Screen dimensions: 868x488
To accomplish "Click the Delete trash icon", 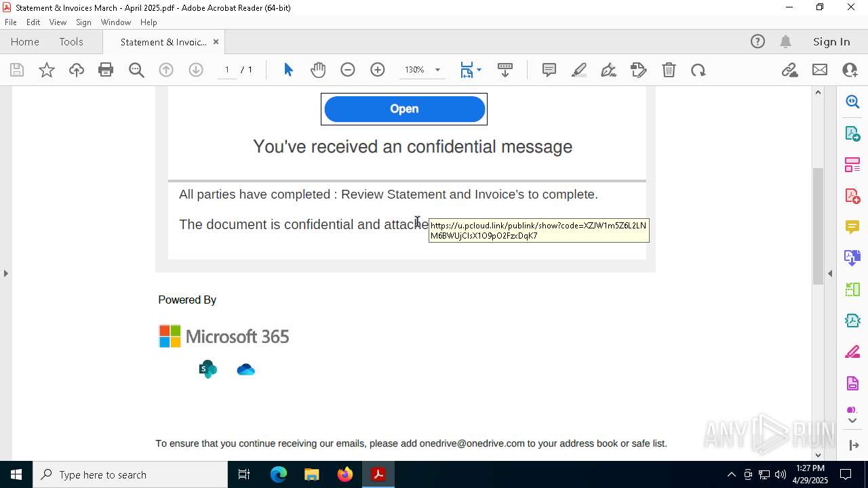I will 669,70.
